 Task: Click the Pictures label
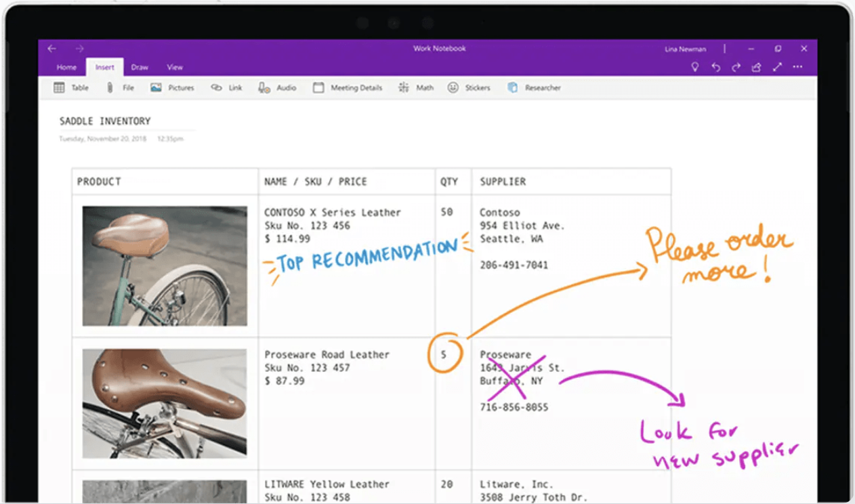(x=181, y=88)
